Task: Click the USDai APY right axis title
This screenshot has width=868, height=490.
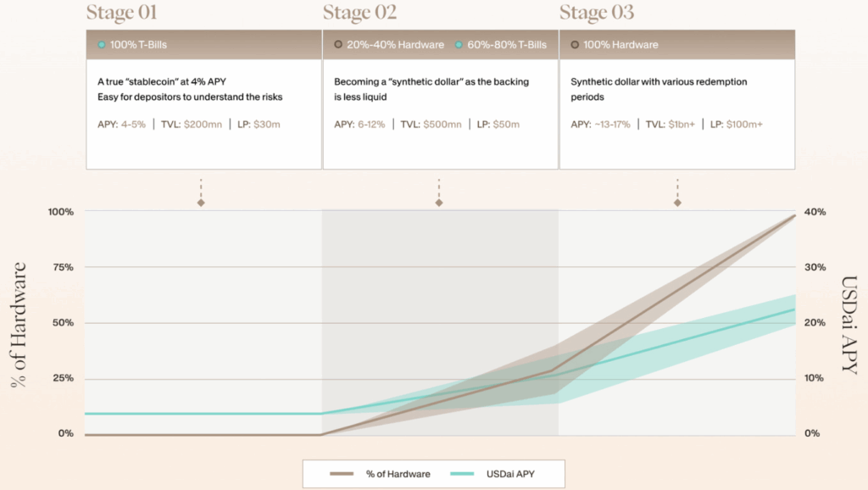Action: (849, 325)
